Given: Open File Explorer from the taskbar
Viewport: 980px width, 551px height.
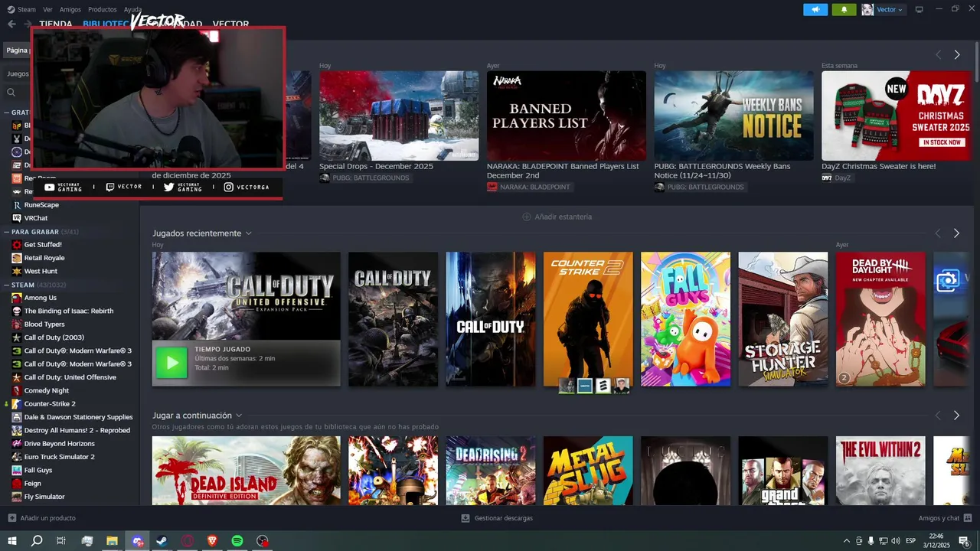Looking at the screenshot, I should coord(112,541).
